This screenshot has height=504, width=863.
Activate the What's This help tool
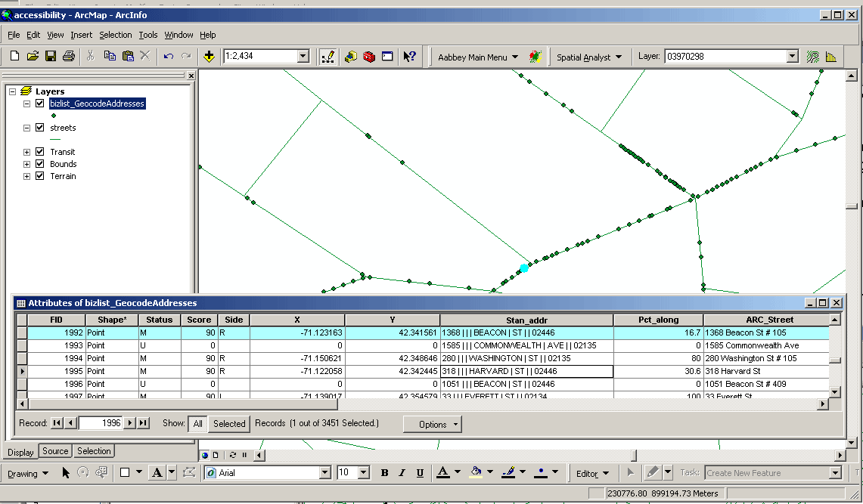click(x=408, y=56)
